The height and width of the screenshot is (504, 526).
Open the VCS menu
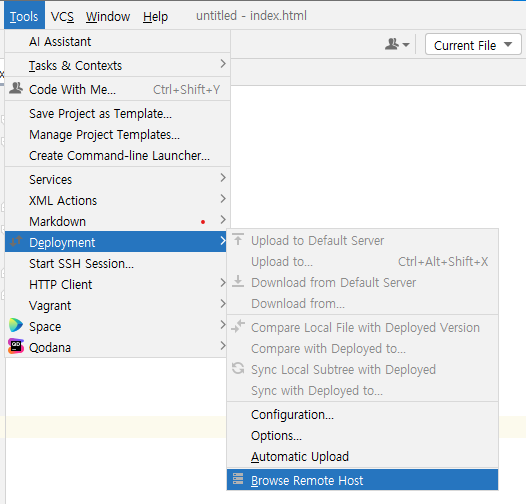[62, 16]
